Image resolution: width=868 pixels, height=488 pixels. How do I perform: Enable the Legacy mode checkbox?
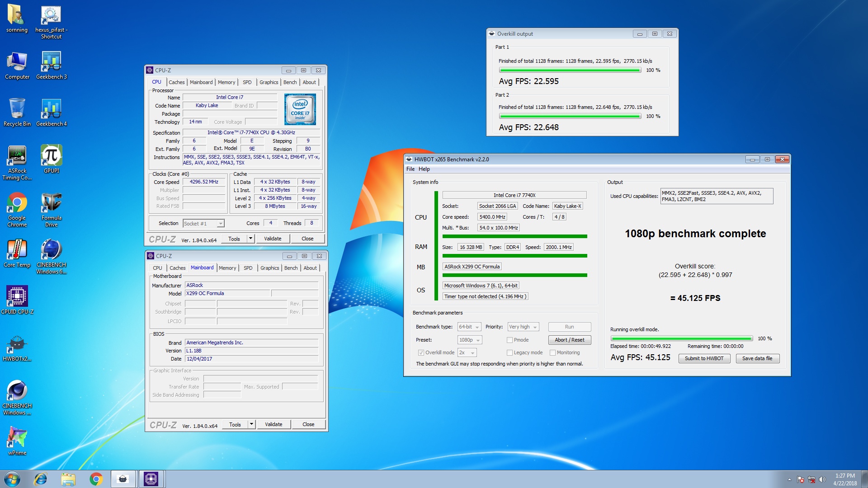point(509,352)
